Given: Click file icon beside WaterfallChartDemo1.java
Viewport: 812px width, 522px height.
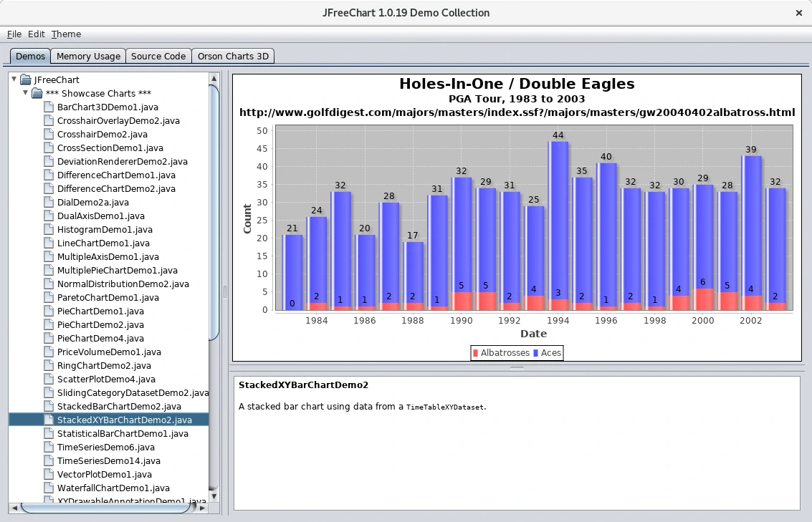Looking at the screenshot, I should coord(49,488).
